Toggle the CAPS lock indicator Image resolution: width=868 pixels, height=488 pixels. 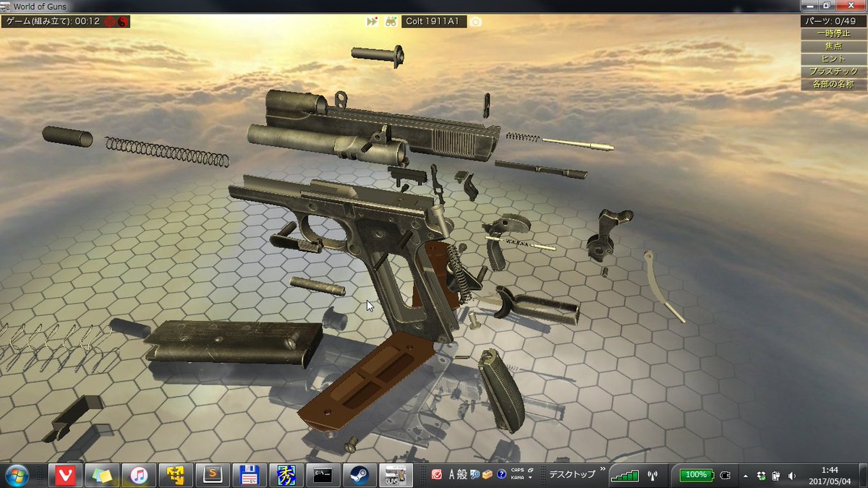click(x=518, y=471)
